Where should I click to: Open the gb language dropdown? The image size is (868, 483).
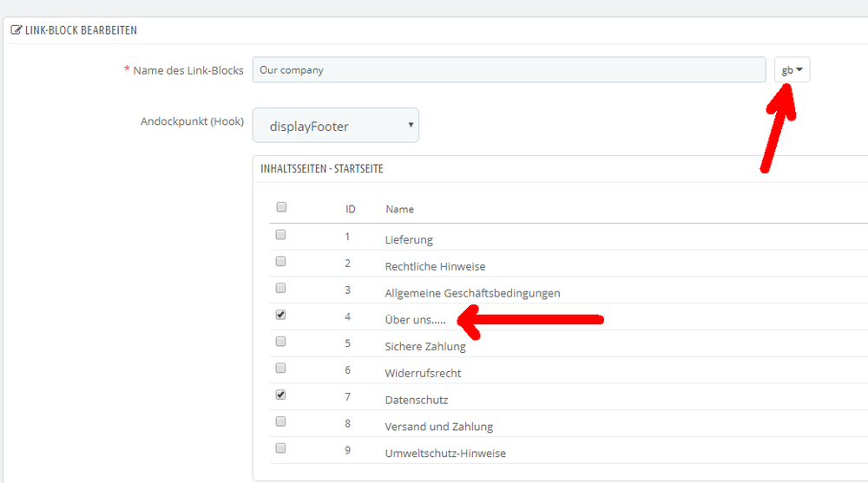pyautogui.click(x=792, y=69)
